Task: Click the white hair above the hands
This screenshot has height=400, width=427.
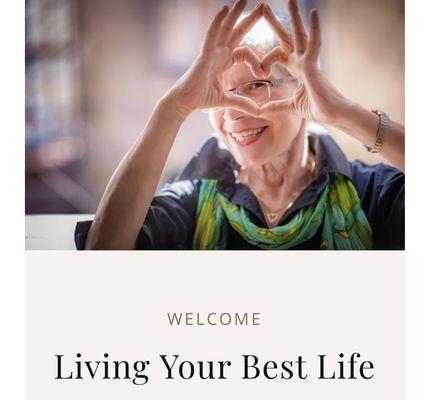Action: point(258,32)
